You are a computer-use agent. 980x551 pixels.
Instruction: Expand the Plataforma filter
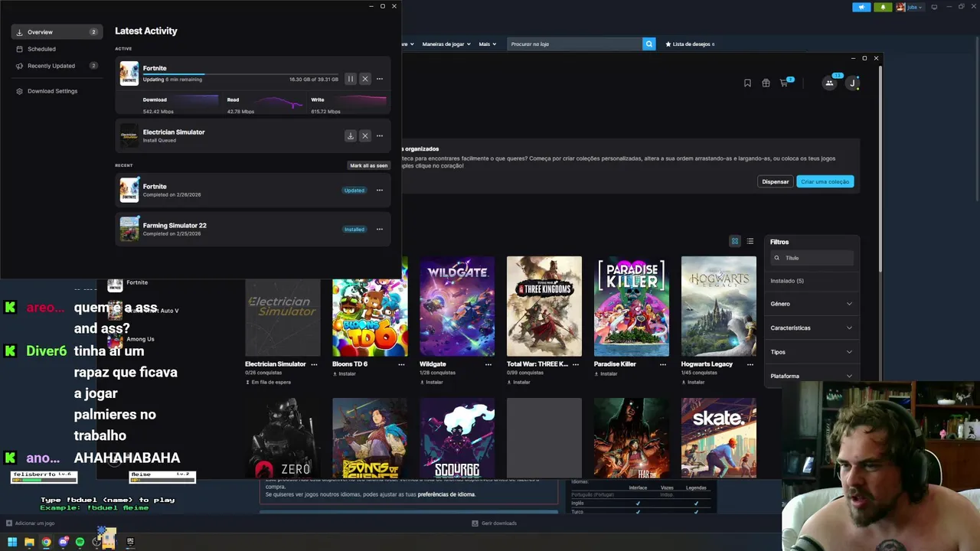pos(812,376)
